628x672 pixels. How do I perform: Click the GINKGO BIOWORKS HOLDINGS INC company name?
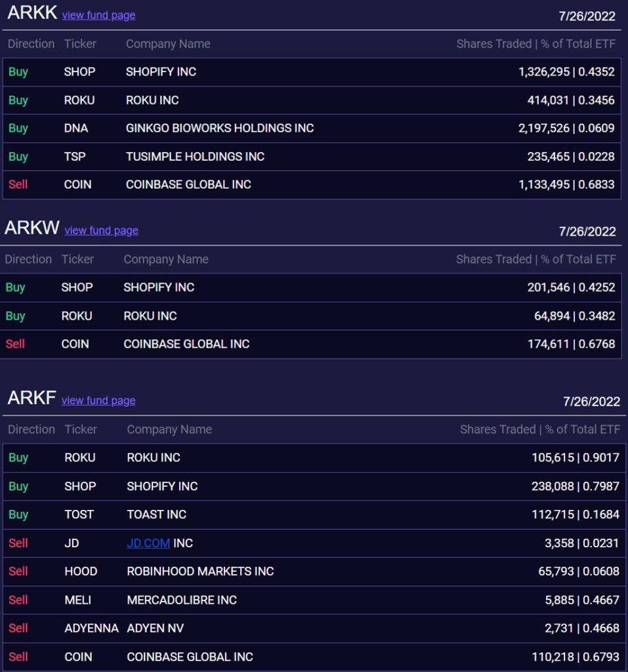pyautogui.click(x=220, y=128)
